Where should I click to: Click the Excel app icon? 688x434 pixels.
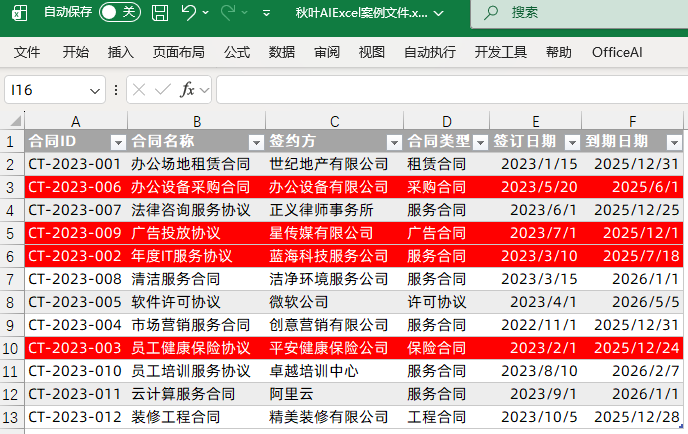[x=19, y=13]
